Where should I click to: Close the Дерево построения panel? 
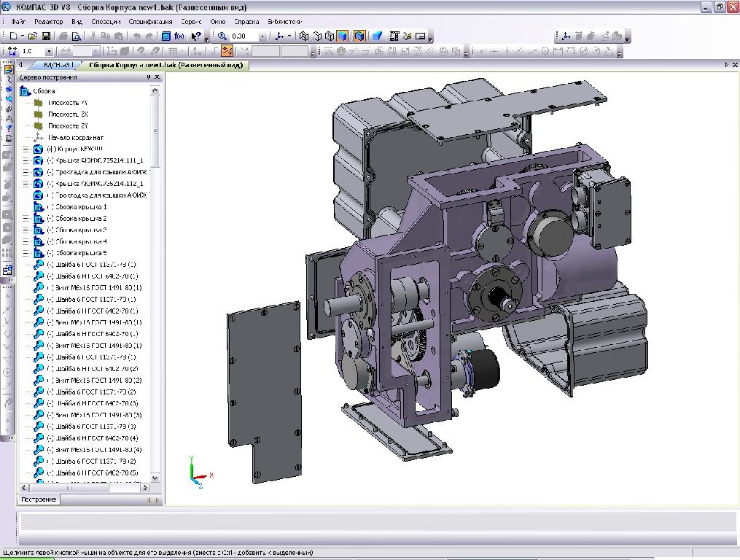157,77
